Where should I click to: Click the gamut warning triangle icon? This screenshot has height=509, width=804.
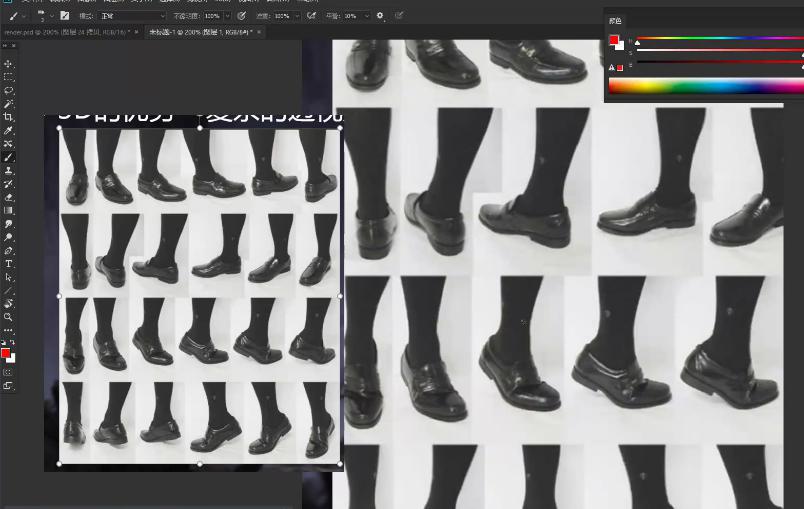[611, 67]
